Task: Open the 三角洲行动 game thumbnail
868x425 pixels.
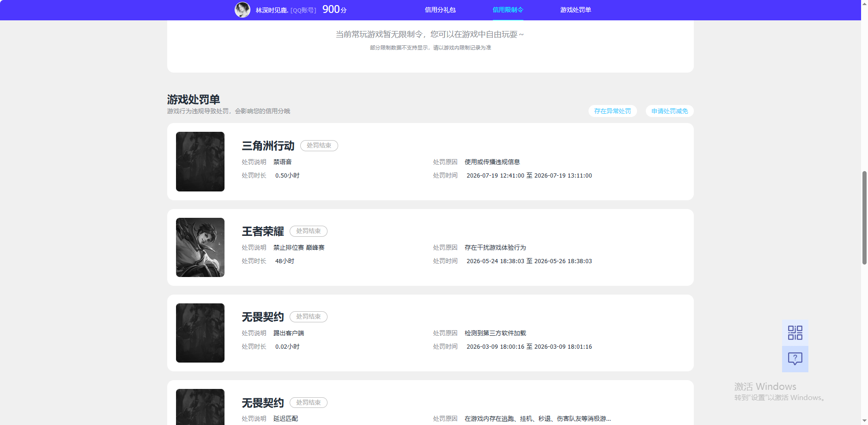Action: click(x=200, y=161)
